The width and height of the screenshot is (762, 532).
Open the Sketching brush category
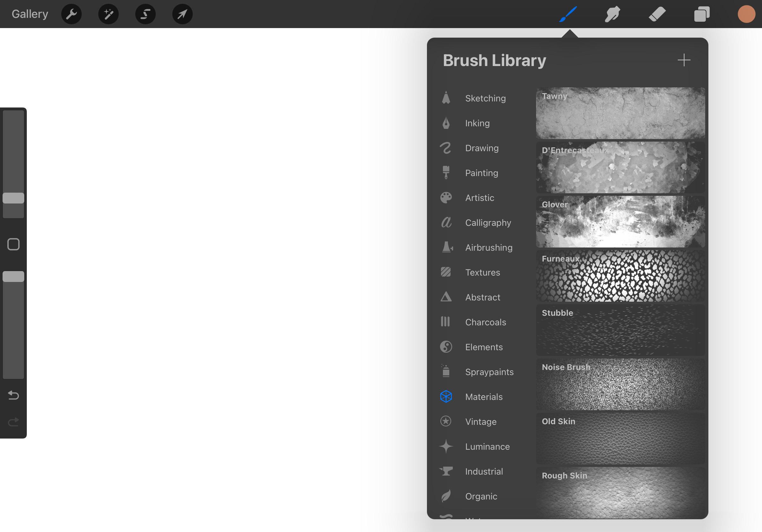coord(485,99)
